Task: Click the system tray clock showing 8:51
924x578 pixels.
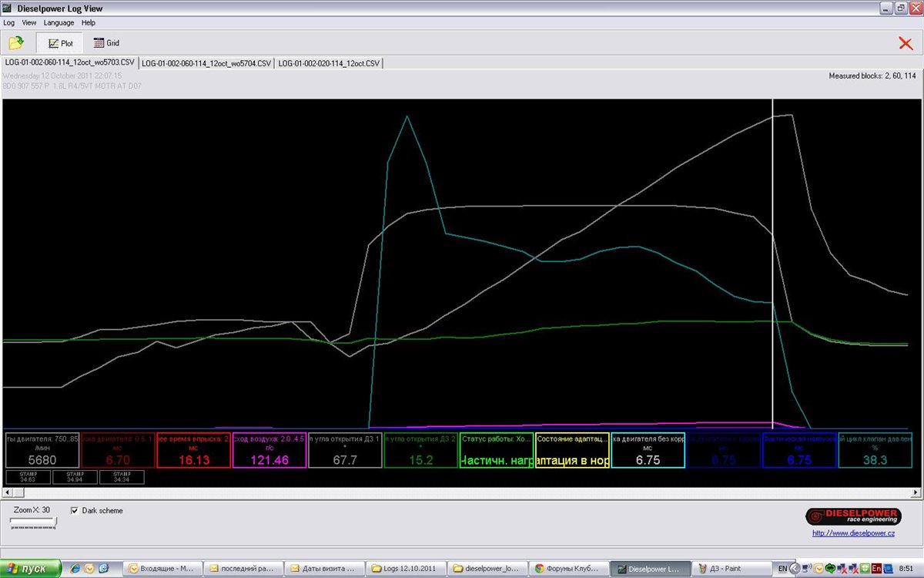Action: [x=907, y=569]
